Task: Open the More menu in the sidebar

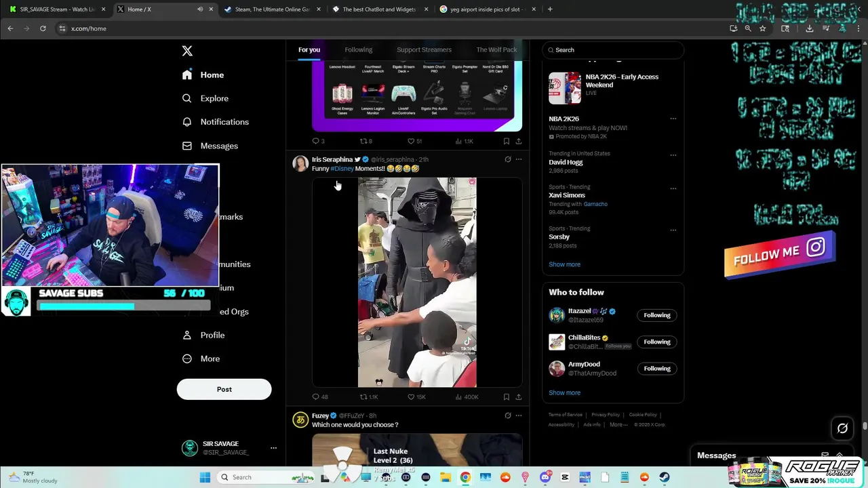Action: tap(201, 359)
